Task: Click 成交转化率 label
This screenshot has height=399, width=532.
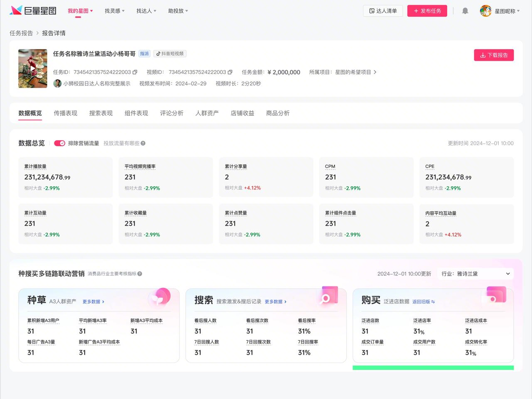Action: tap(476, 342)
